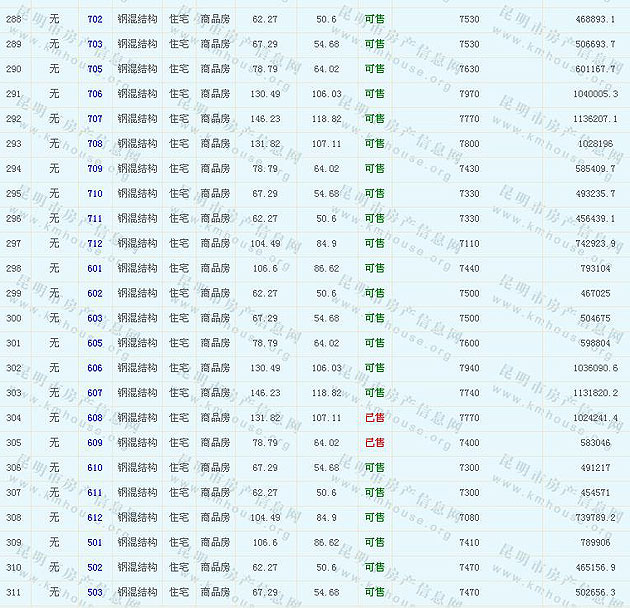Screen dimensions: 630x608
Task: Click the red 已售 status in row 304
Action: 374,418
